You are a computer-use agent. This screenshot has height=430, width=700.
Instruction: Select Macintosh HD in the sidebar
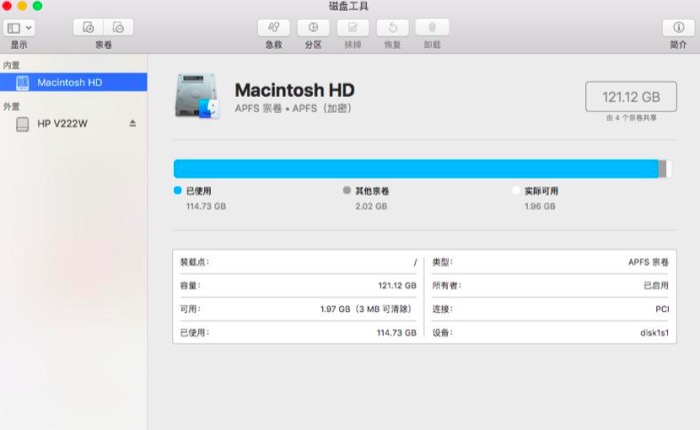(x=73, y=82)
